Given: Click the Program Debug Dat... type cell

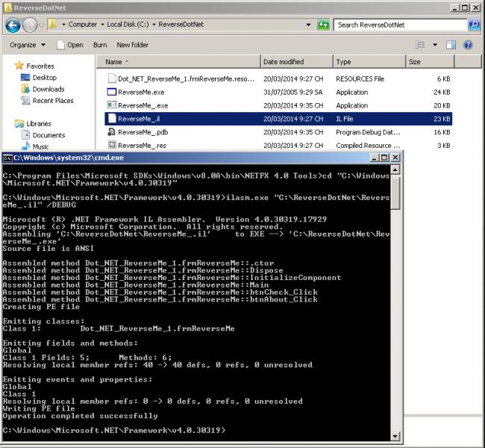Looking at the screenshot, I should tap(368, 132).
